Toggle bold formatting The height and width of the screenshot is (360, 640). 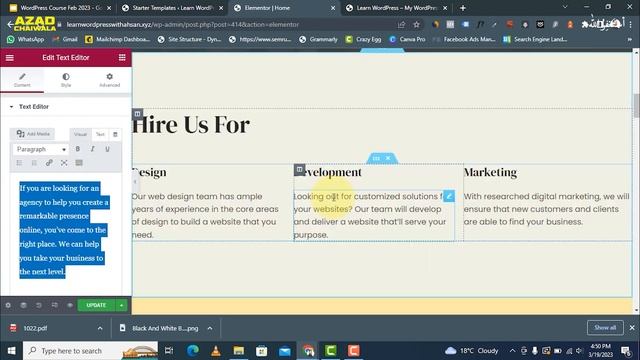point(78,149)
